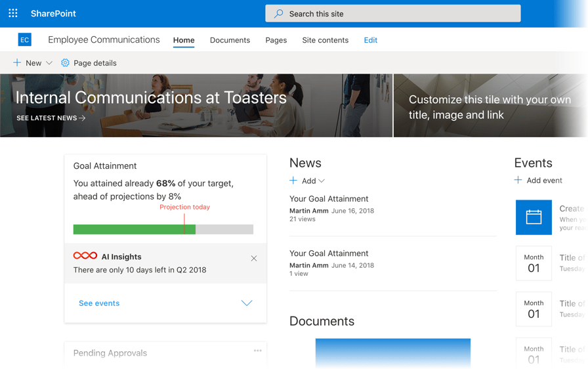Click the green goal attainment progress bar
This screenshot has width=588, height=369.
click(135, 229)
